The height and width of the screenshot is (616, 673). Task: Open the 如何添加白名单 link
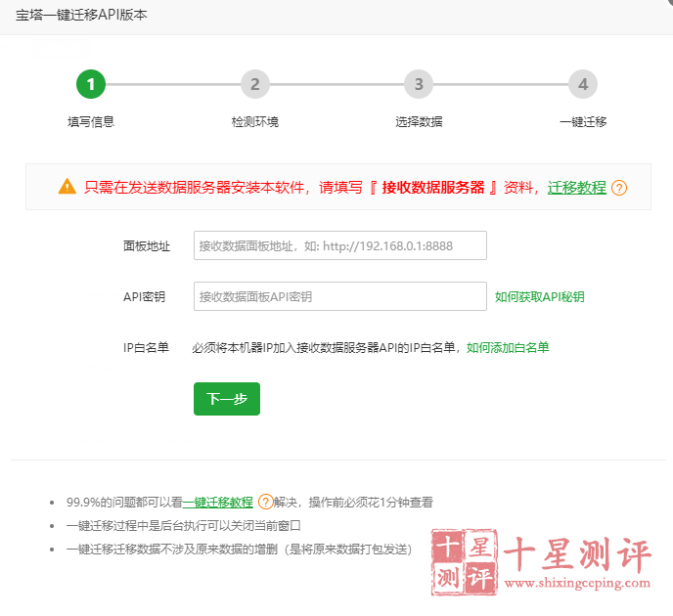click(x=508, y=347)
